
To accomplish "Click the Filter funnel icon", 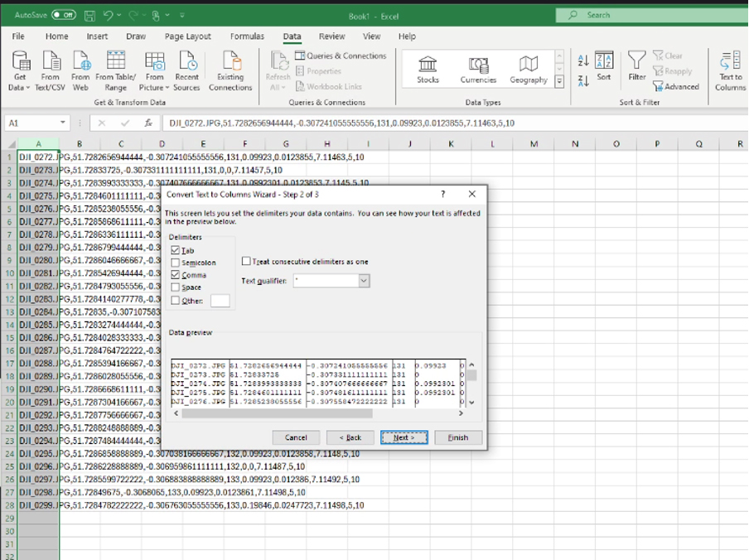I will (x=637, y=66).
